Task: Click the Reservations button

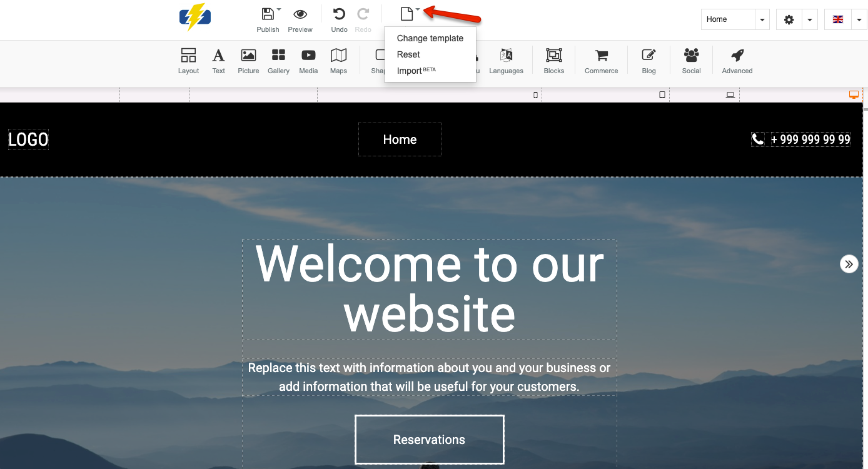Action: (x=429, y=440)
